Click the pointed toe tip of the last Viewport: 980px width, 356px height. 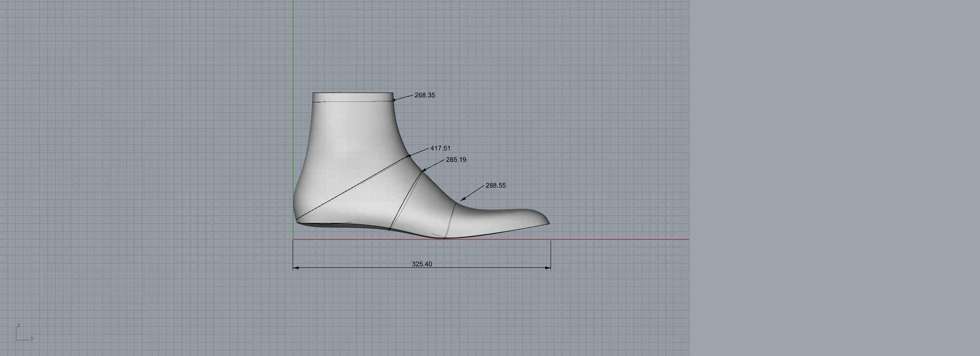pos(548,223)
